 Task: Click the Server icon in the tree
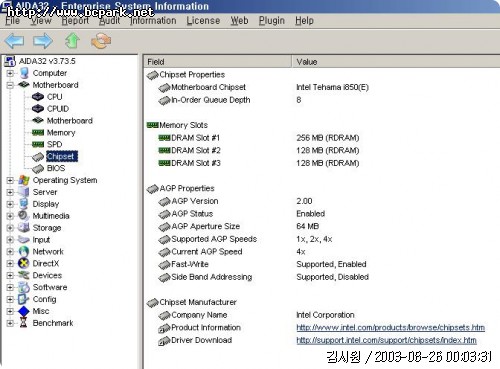(x=24, y=192)
